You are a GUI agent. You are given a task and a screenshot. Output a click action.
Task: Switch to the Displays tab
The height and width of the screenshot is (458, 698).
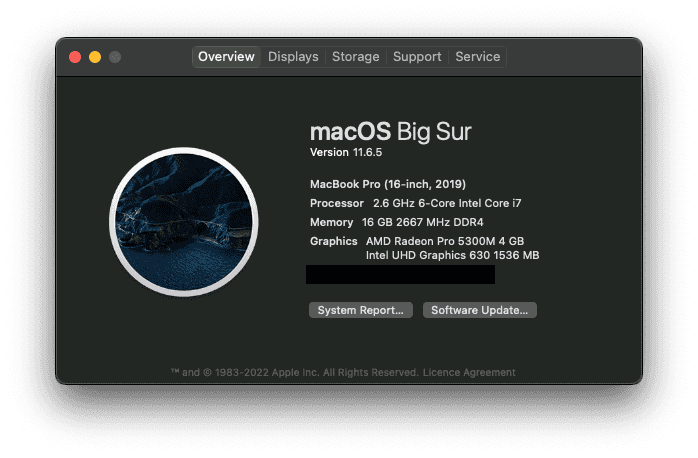[293, 57]
